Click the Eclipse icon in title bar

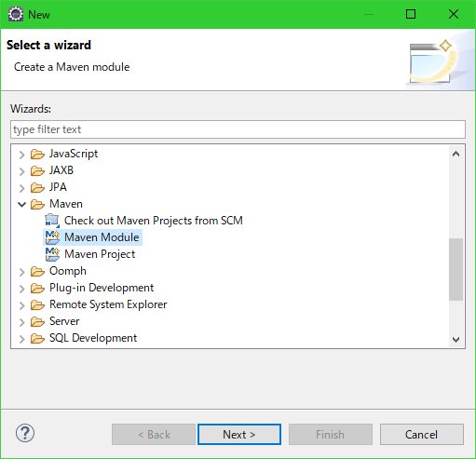click(16, 14)
